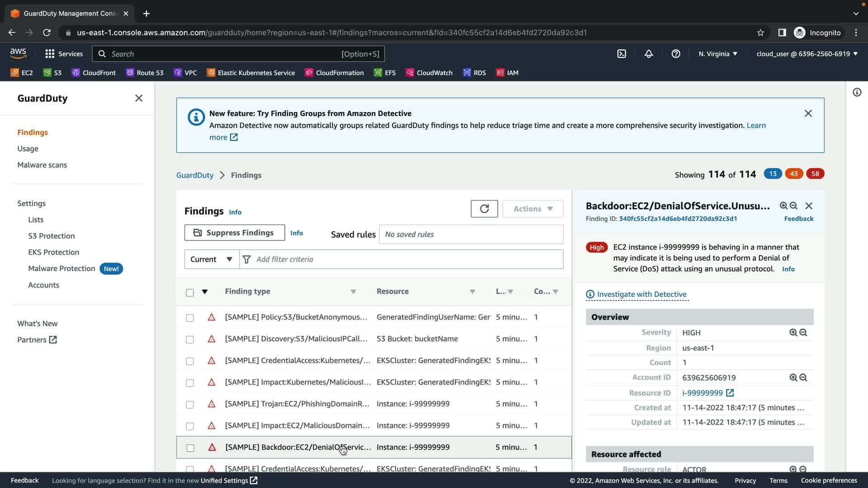Image resolution: width=868 pixels, height=488 pixels.
Task: Click the zoom-in filter icon beside Severity HIGH
Action: click(793, 333)
